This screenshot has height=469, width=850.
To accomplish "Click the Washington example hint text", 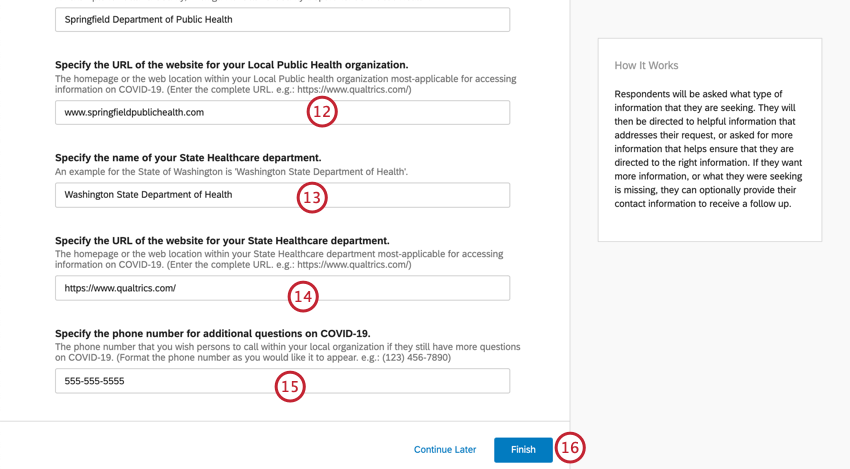I will pos(231,172).
